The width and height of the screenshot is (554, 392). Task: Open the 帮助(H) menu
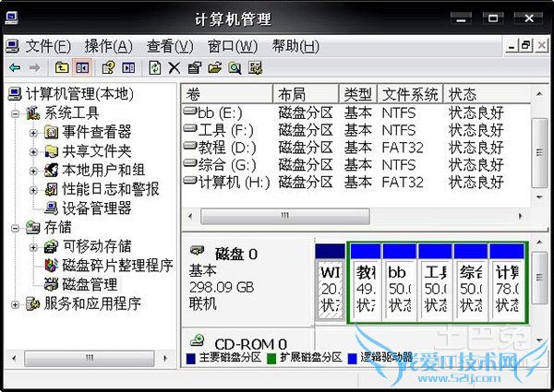(x=295, y=46)
